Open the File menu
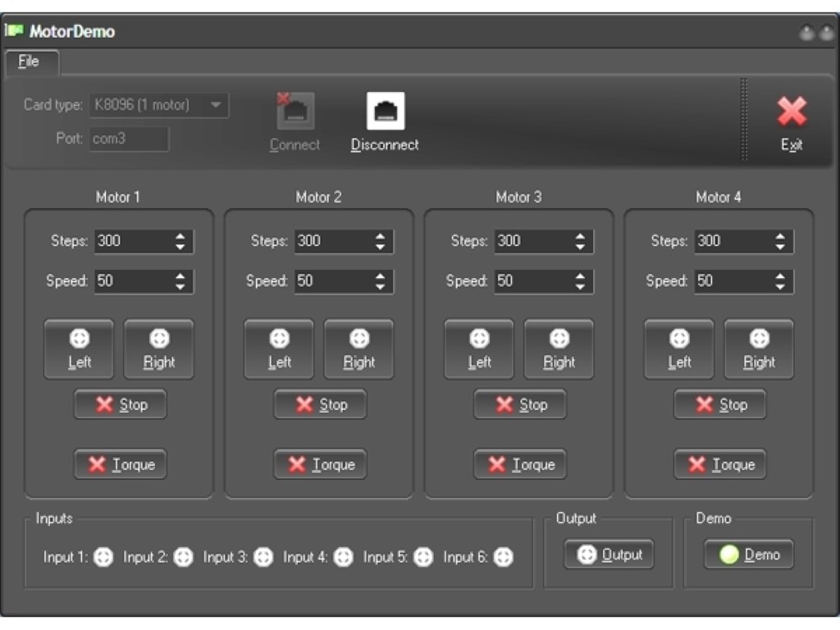Viewport: 840px width, 630px height. click(29, 62)
